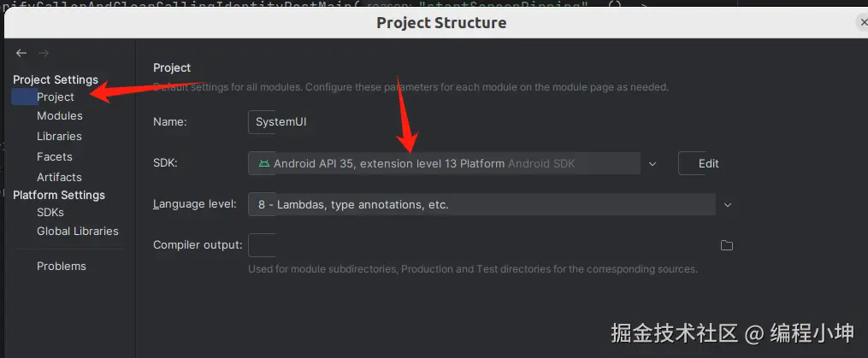Open the Language level combo box
Viewport: 868px width, 358px height.
coord(481,205)
